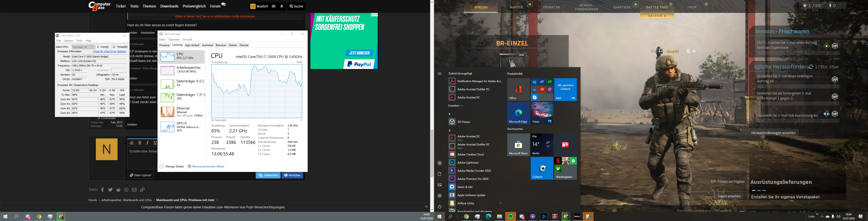Open the Documents icon in Start menu sidebar
868x221 pixels.
pos(439,174)
